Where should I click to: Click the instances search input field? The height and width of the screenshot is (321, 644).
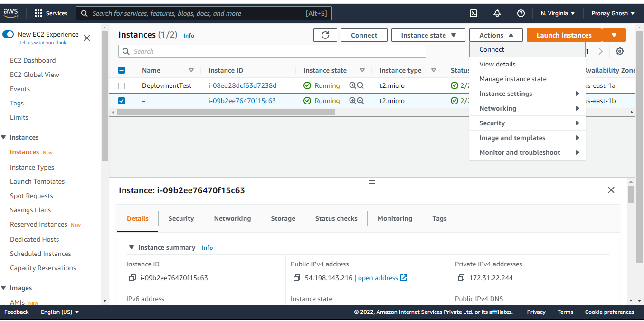point(272,51)
